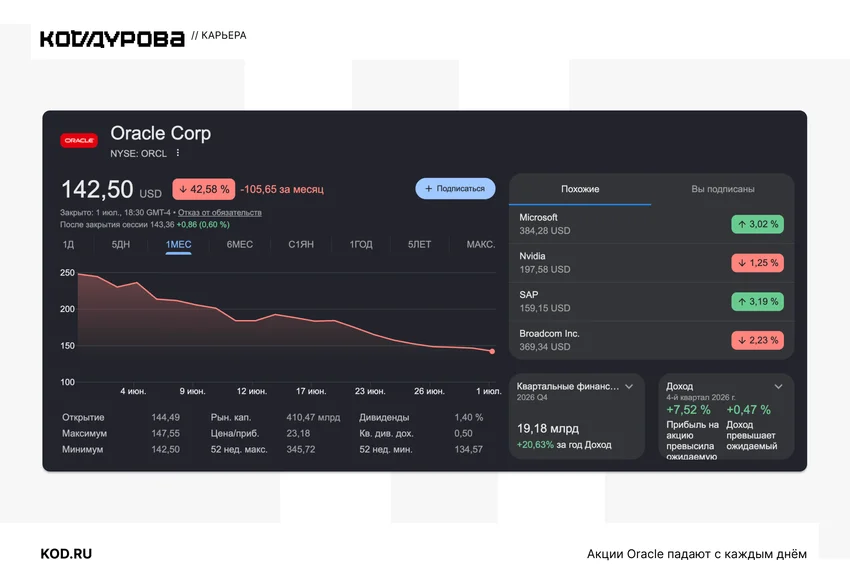Click the down arrow in 42,58 % badge
This screenshot has height=582, width=850.
coord(183,189)
